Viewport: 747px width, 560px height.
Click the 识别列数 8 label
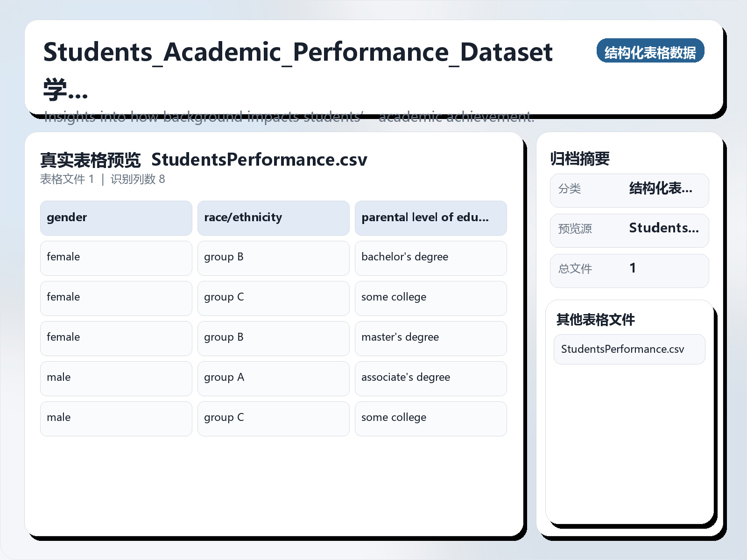137,179
